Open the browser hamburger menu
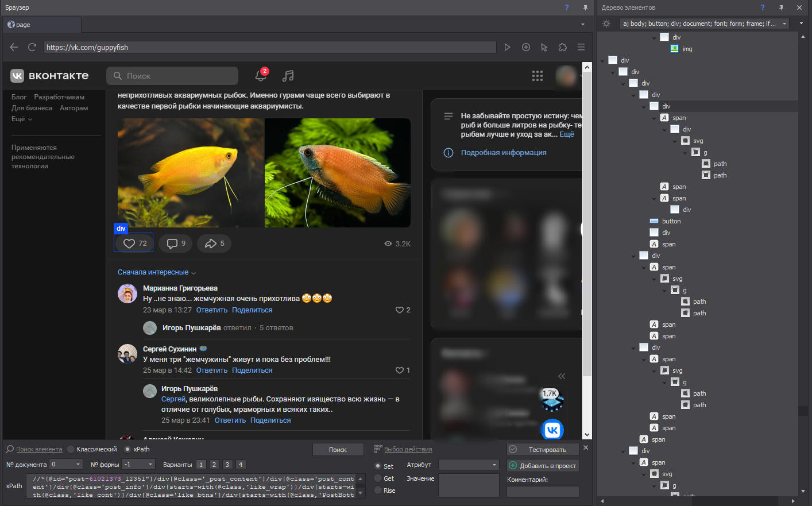The image size is (812, 506). pos(581,47)
